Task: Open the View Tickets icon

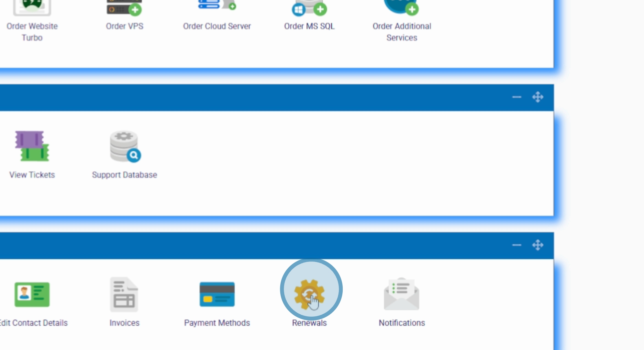Action: coord(32,146)
